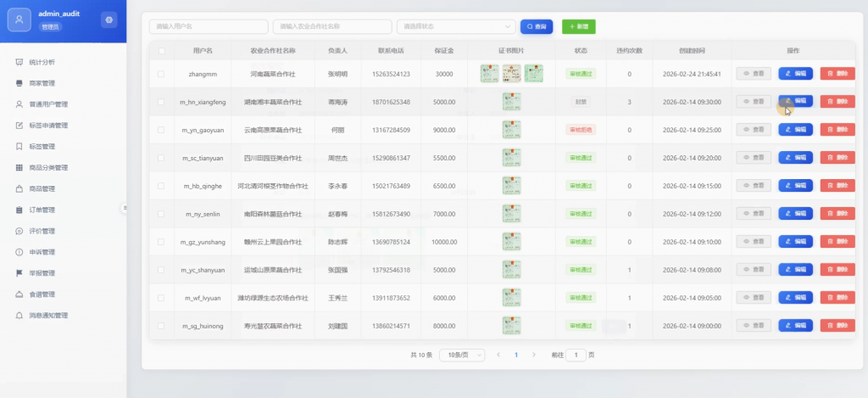
Task: Open first certificate thumbnail for zhangmm
Action: (489, 74)
